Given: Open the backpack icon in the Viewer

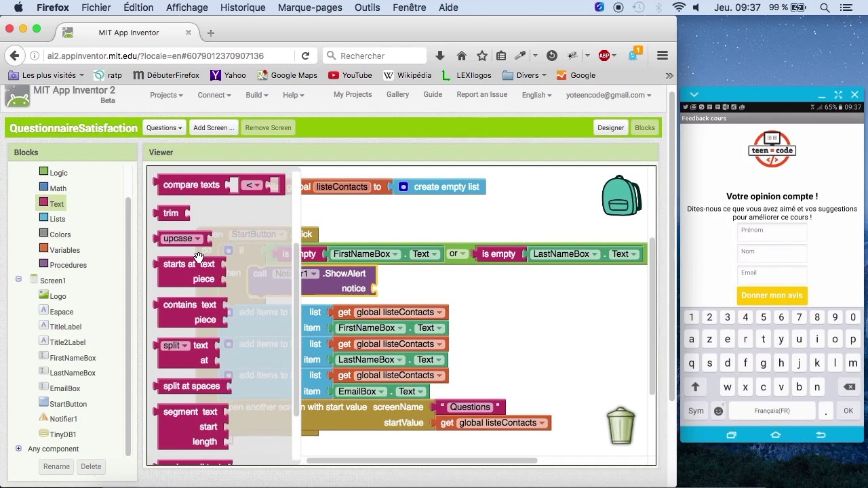Looking at the screenshot, I should pos(621,196).
